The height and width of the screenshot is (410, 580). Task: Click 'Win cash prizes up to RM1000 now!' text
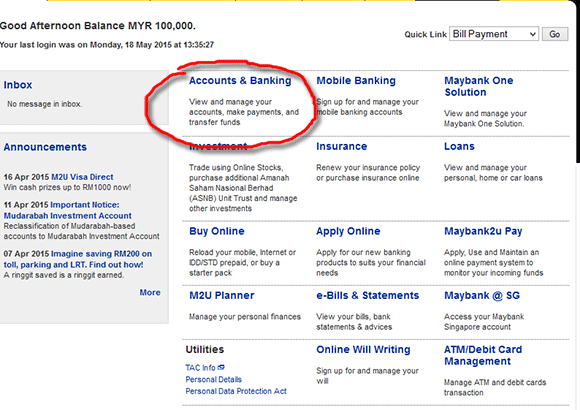coord(67,188)
